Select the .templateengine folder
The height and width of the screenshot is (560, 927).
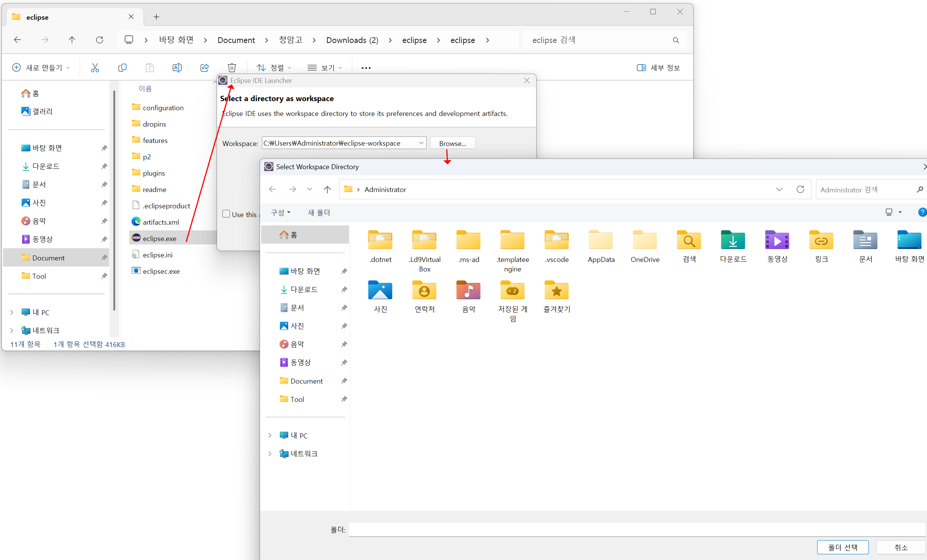pos(513,251)
